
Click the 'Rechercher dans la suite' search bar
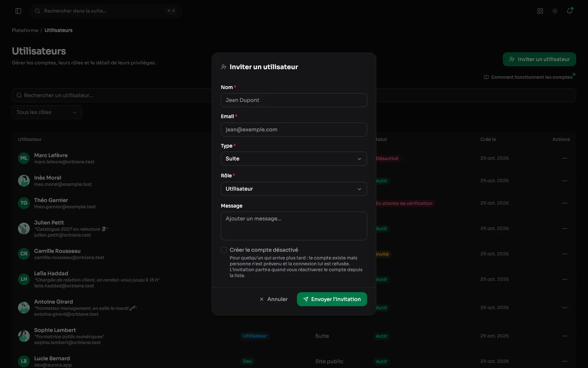click(x=106, y=11)
